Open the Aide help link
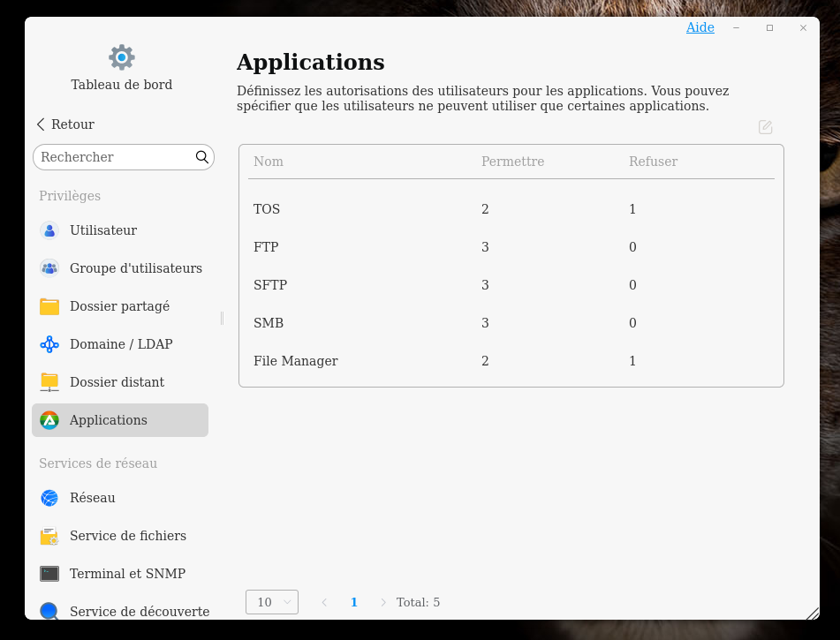The height and width of the screenshot is (640, 840). [700, 27]
